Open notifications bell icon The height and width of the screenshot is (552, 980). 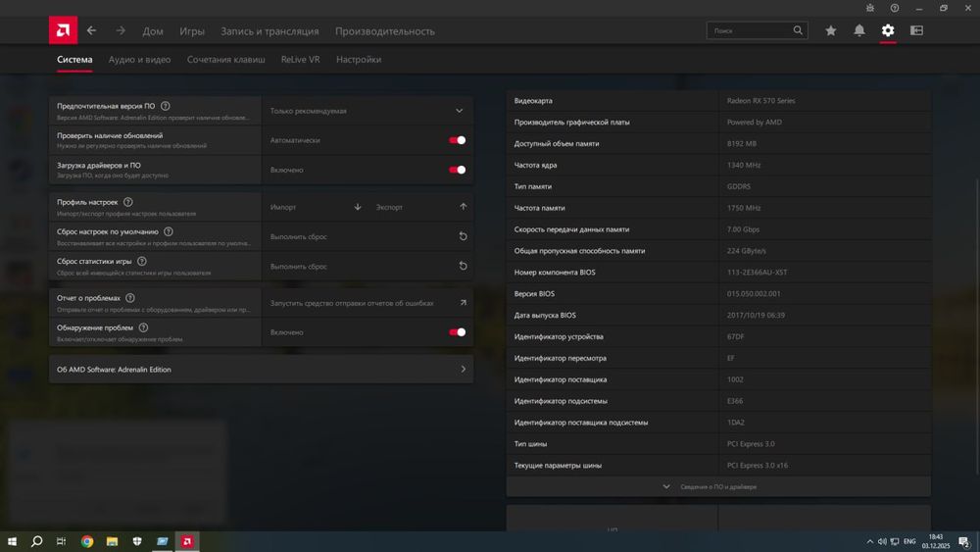859,30
